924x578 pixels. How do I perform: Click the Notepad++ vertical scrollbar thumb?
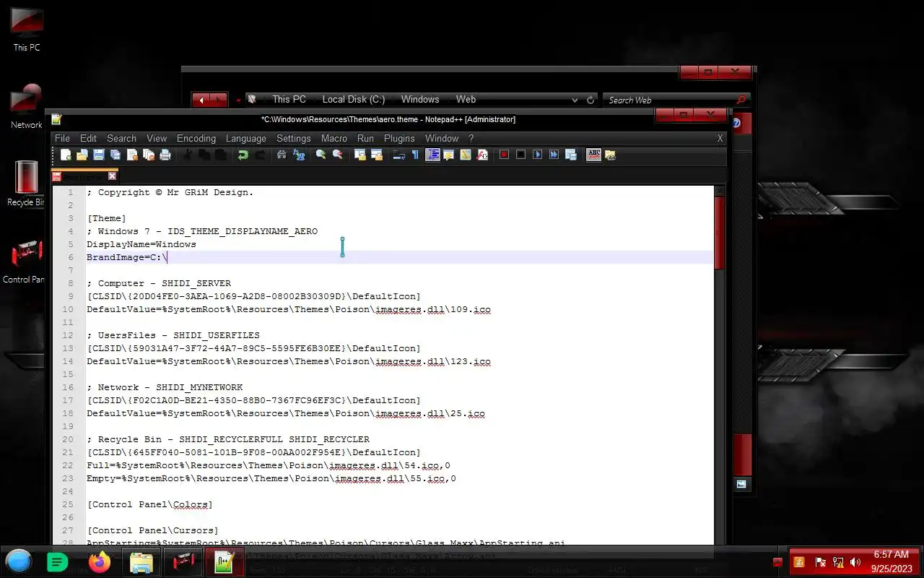pos(719,233)
